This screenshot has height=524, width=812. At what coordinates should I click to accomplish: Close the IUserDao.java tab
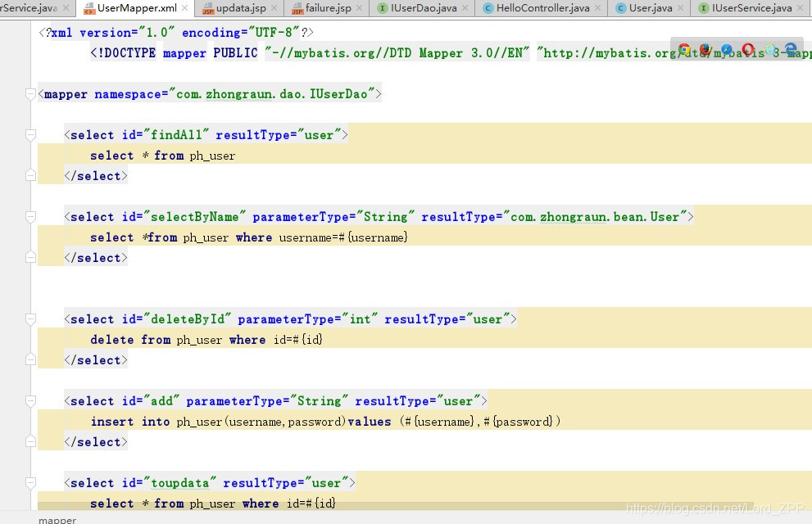click(465, 7)
